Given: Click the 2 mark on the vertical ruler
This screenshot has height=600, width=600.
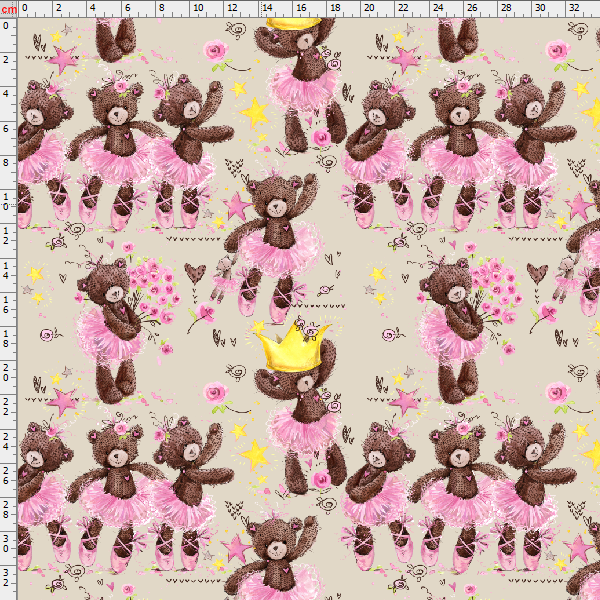Looking at the screenshot, I should 6,60.
